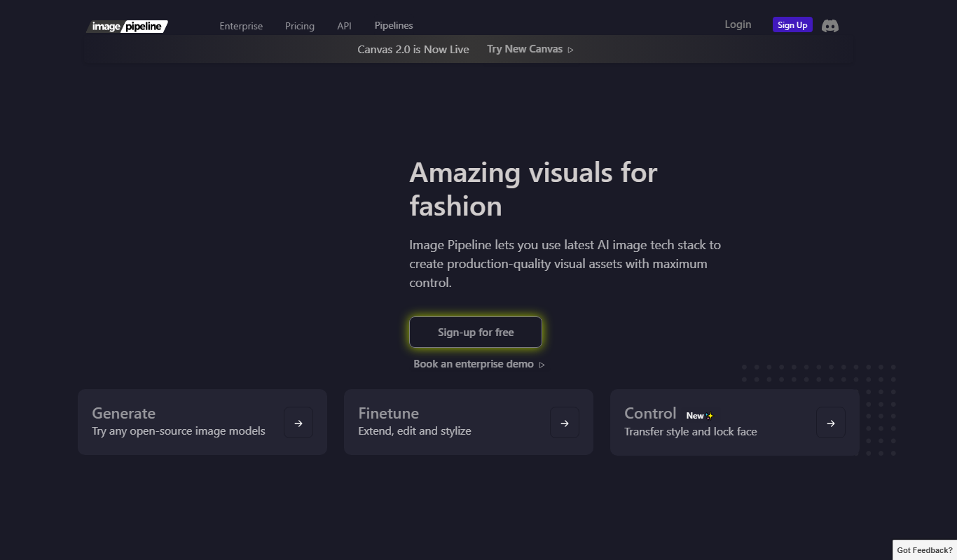This screenshot has width=957, height=560.
Task: Click the Sign-up for free button
Action: pos(476,332)
